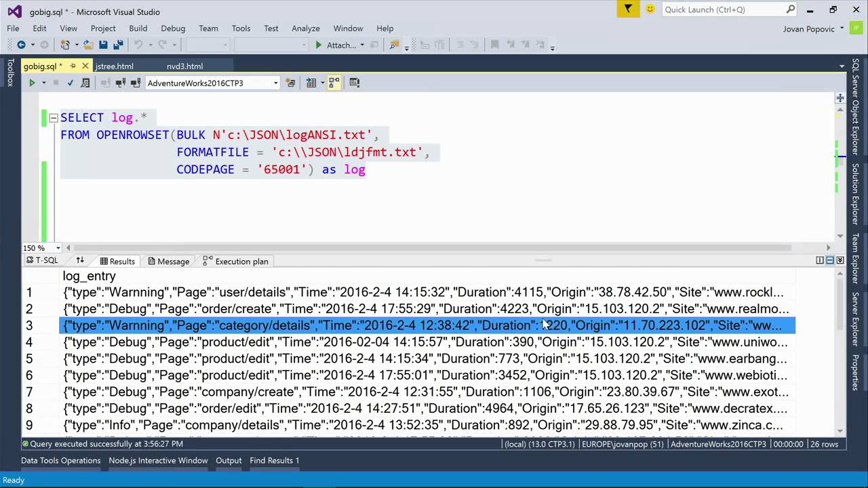868x488 pixels.
Task: Close the gobig.sql tab
Action: (85, 66)
